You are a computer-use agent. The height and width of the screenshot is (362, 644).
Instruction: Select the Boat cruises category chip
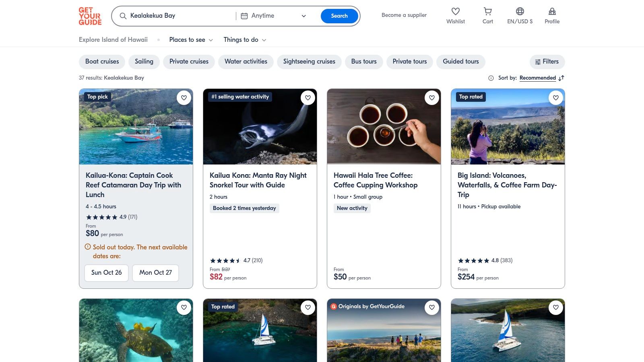(x=102, y=62)
